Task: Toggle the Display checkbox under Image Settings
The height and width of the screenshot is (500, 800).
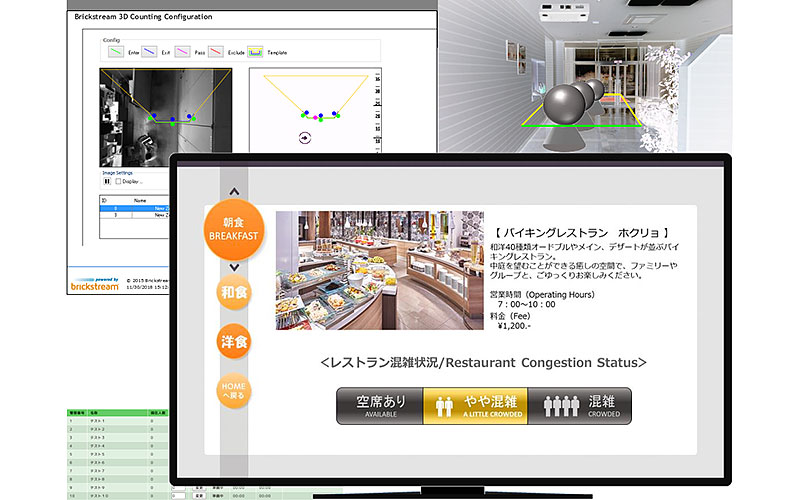Action: coord(118,181)
